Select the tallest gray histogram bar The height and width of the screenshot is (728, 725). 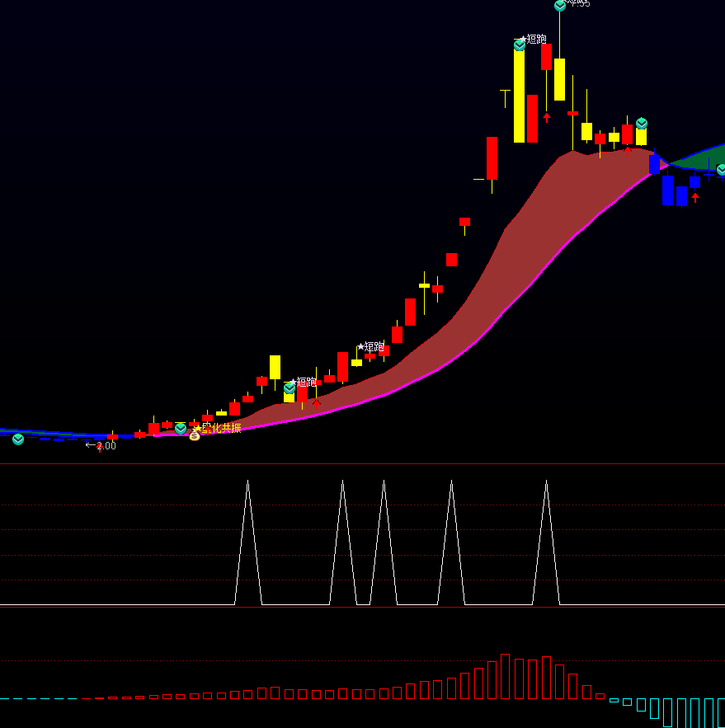[506, 676]
